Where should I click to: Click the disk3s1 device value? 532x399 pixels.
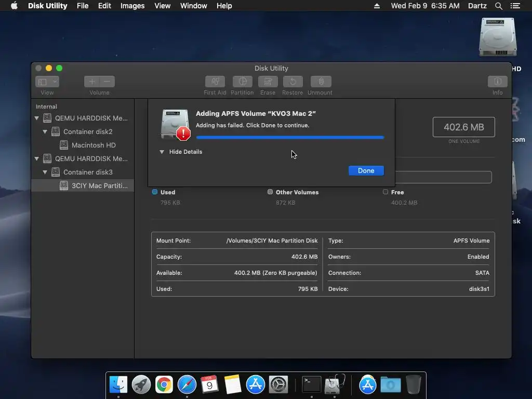[x=479, y=289]
